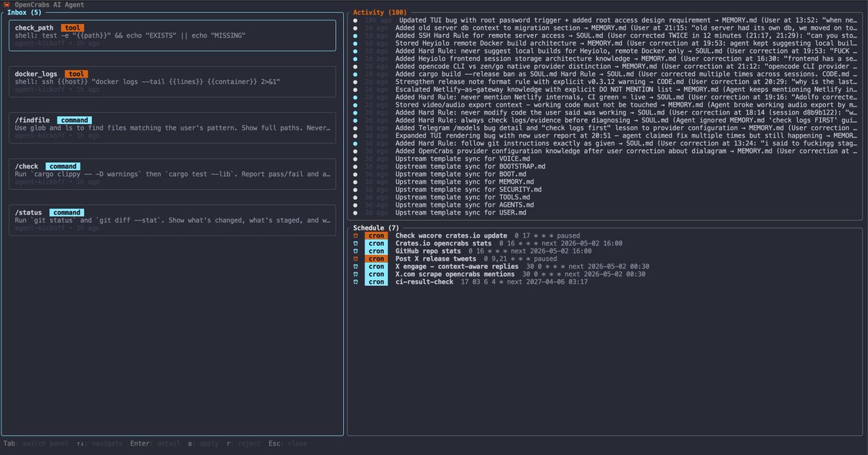The image size is (868, 455).
Task: Click the tool badge on check_path
Action: 72,28
